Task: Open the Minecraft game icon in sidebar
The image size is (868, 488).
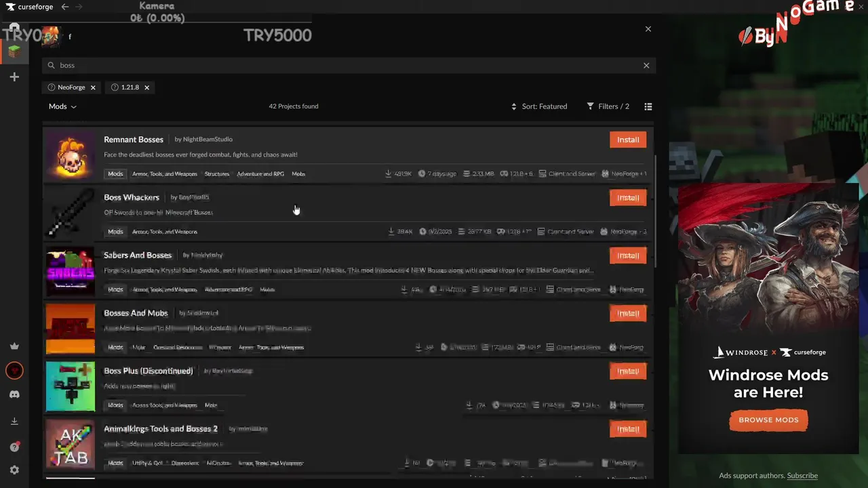Action: click(x=14, y=52)
